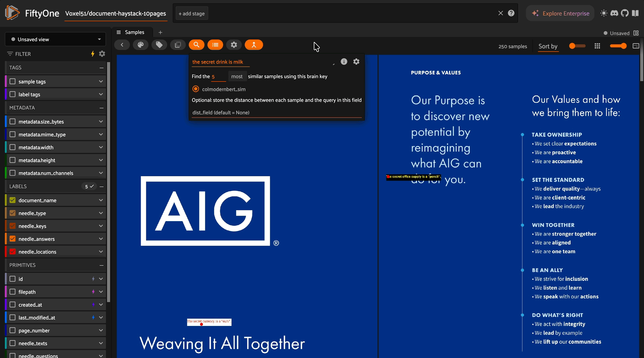
Task: Enable metadata.size_bytes checkbox
Action: (13, 122)
